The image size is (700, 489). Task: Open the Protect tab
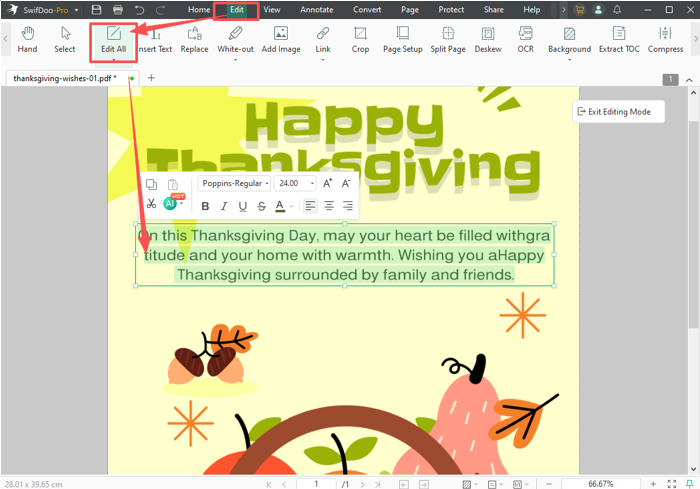pyautogui.click(x=451, y=9)
